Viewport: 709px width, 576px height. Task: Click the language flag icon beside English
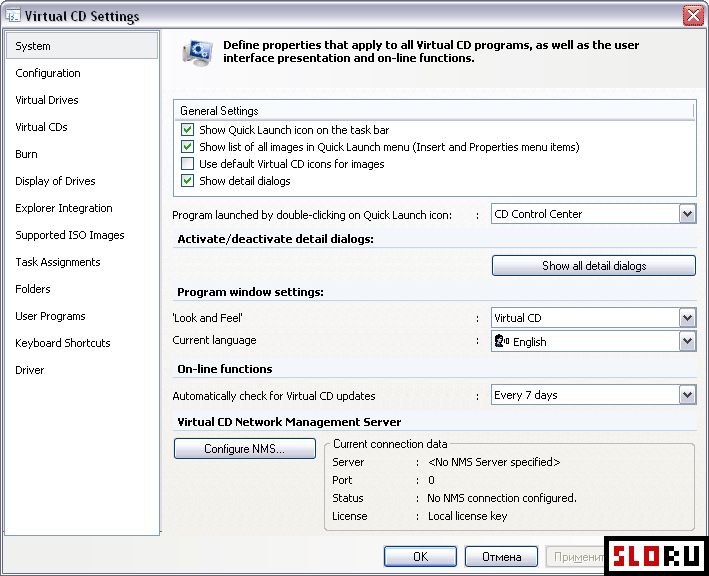(x=501, y=341)
